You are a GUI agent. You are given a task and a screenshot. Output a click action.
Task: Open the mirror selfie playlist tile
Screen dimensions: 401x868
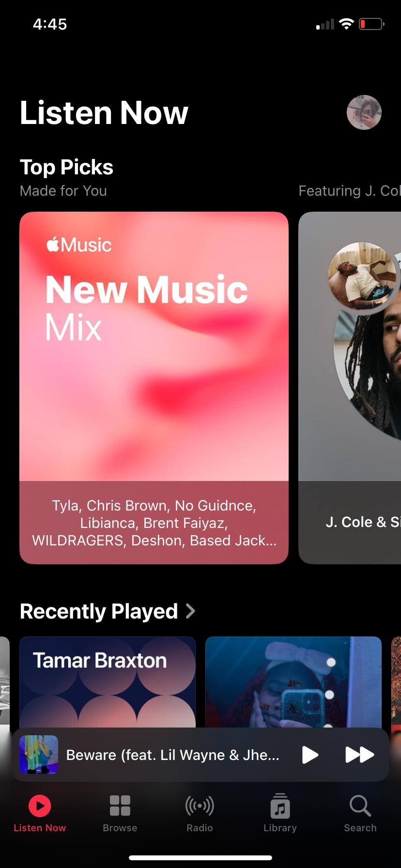[x=293, y=682]
